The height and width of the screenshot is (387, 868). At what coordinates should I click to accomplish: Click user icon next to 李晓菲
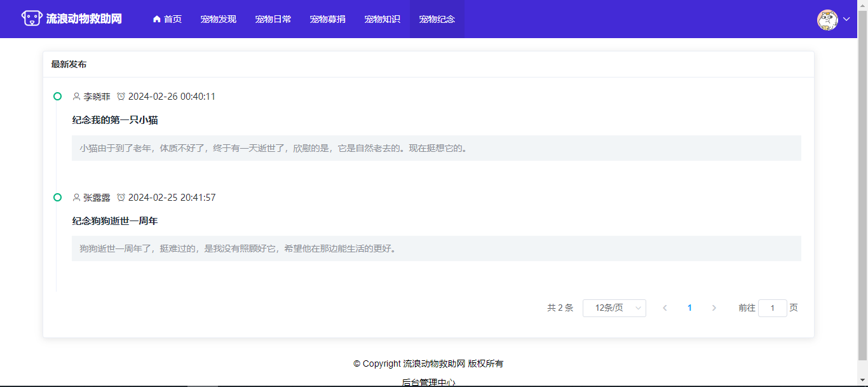[77, 97]
